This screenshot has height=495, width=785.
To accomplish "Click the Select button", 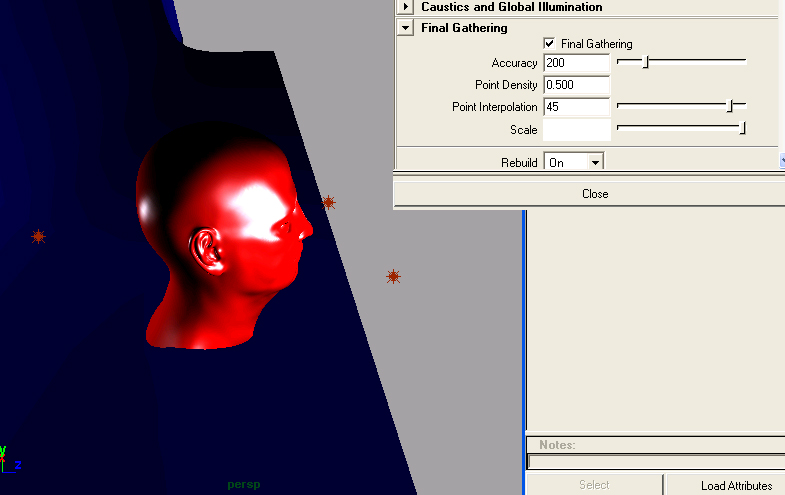I will pos(594,484).
